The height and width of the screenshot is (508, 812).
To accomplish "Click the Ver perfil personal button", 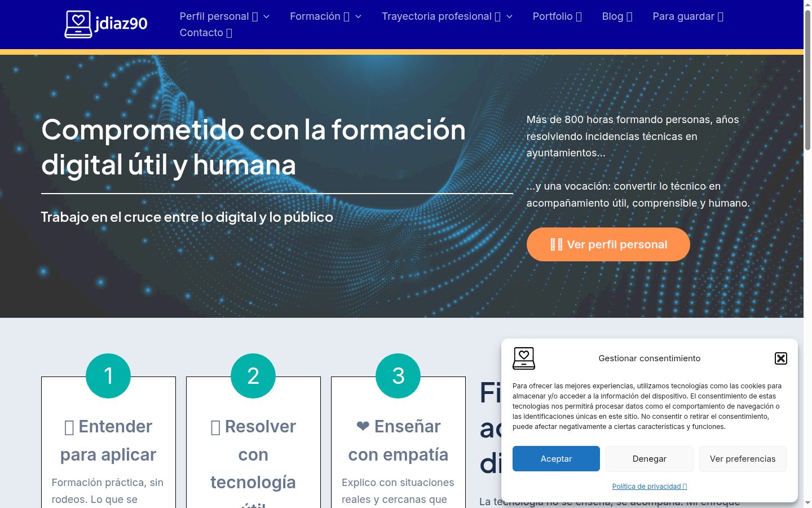I will [x=608, y=244].
